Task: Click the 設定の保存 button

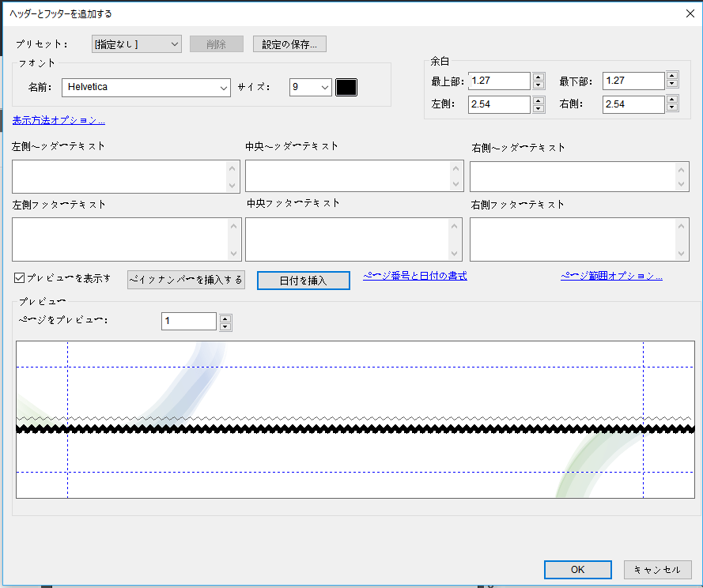Action: (x=289, y=43)
